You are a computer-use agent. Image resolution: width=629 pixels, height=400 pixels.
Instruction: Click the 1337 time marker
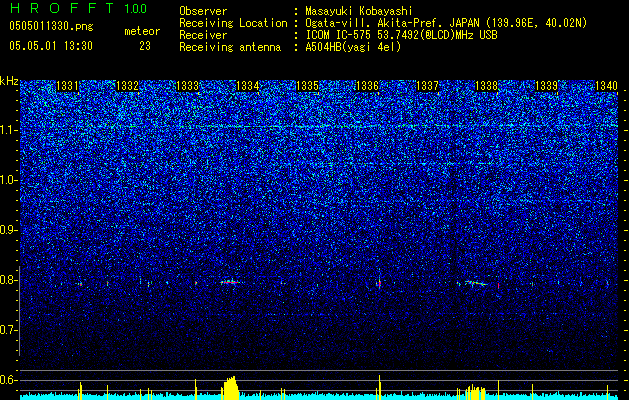pyautogui.click(x=428, y=86)
